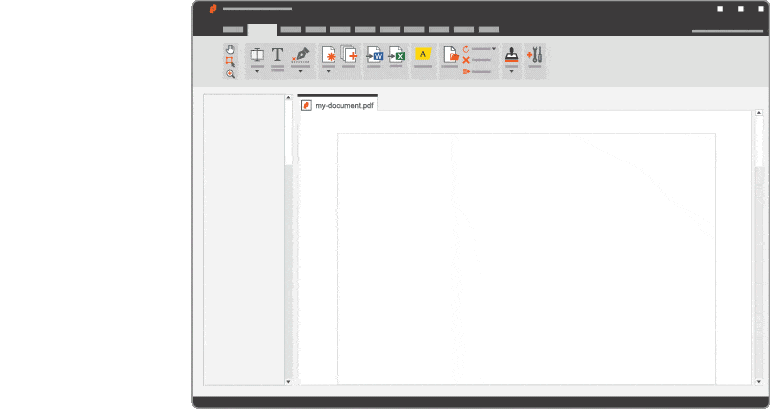Click the left panel scroll up arrow
This screenshot has width=770, height=409.
pos(288,98)
